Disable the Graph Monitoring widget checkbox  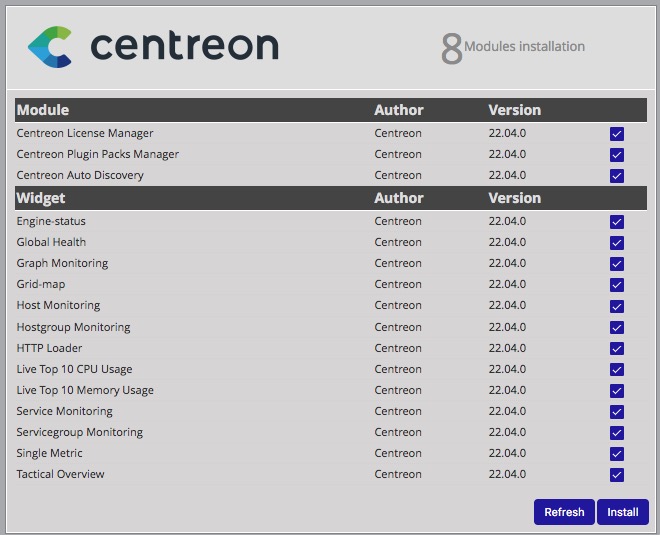[x=617, y=264]
